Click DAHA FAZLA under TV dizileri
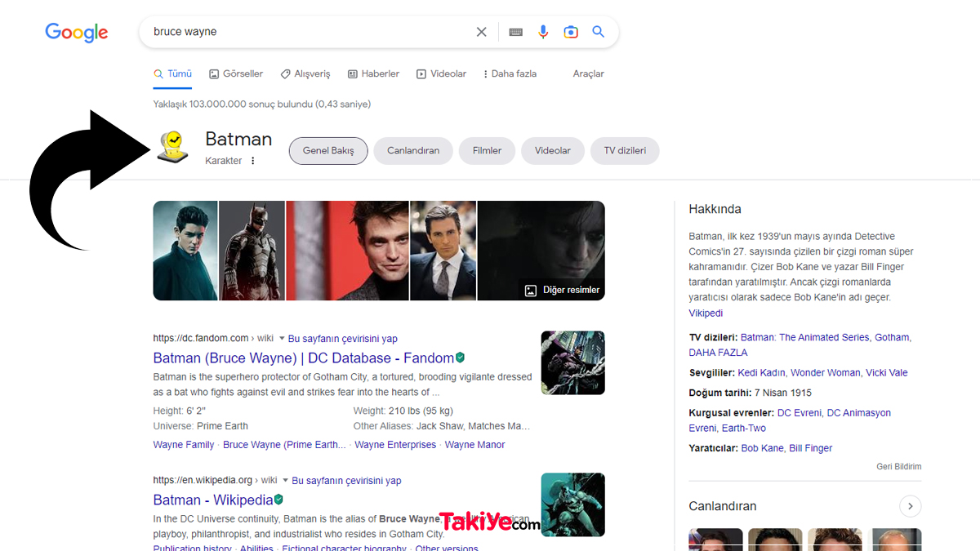This screenshot has width=980, height=551. pos(718,353)
